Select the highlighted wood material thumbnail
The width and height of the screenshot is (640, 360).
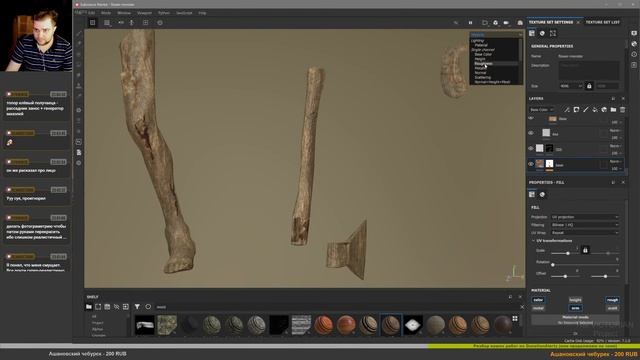[x=391, y=325]
